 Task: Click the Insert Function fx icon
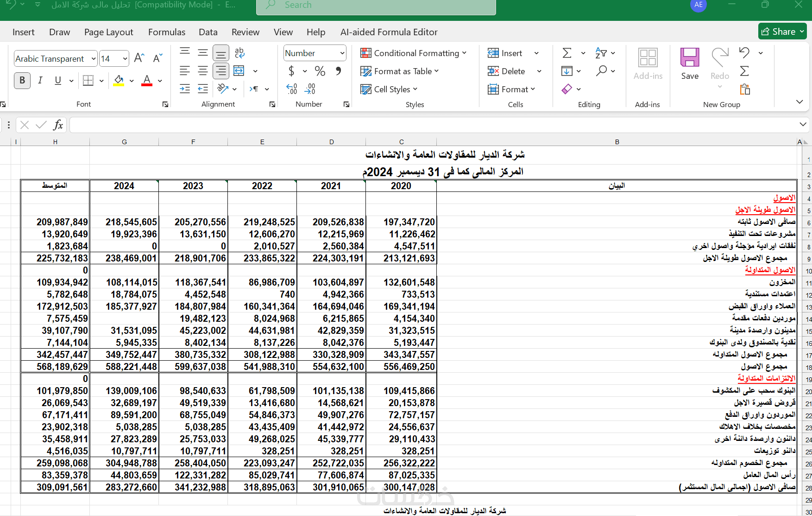pos(58,125)
